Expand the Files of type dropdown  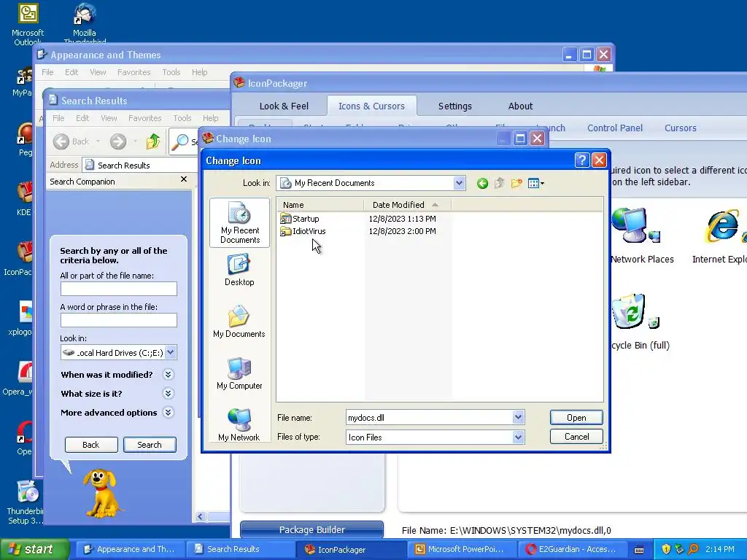(x=519, y=437)
